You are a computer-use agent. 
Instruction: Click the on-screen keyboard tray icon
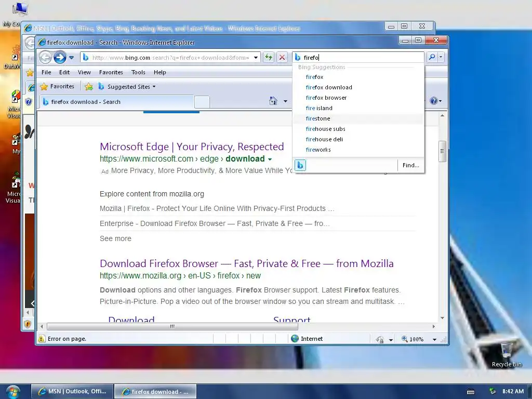point(471,392)
